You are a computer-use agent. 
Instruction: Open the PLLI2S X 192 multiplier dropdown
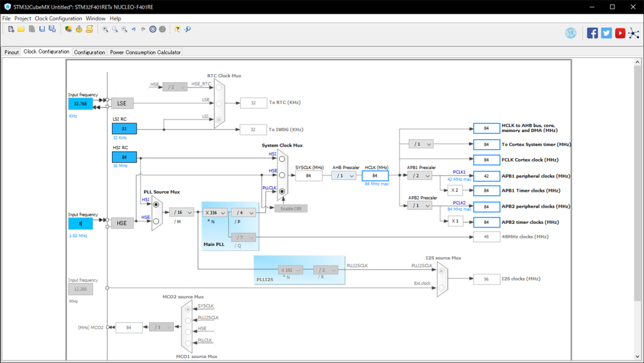tap(291, 270)
